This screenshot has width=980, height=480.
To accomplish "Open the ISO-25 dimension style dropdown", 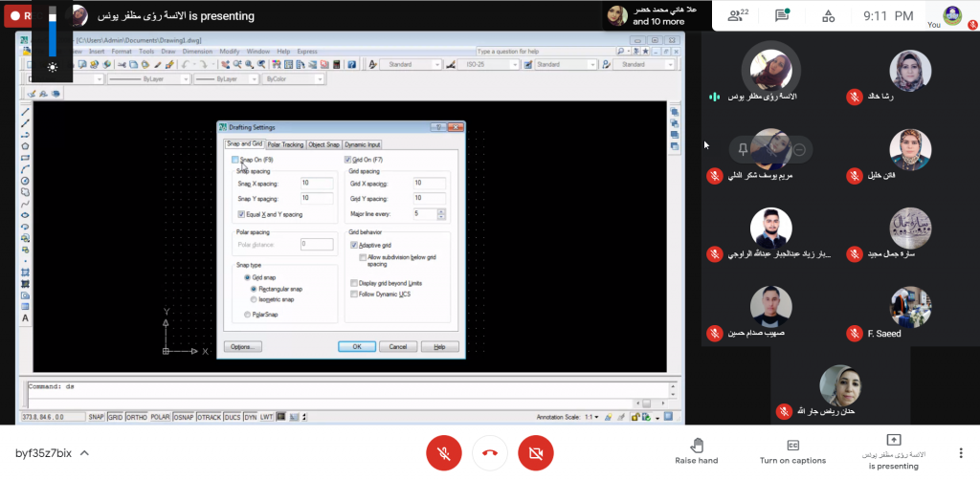I will coord(487,64).
